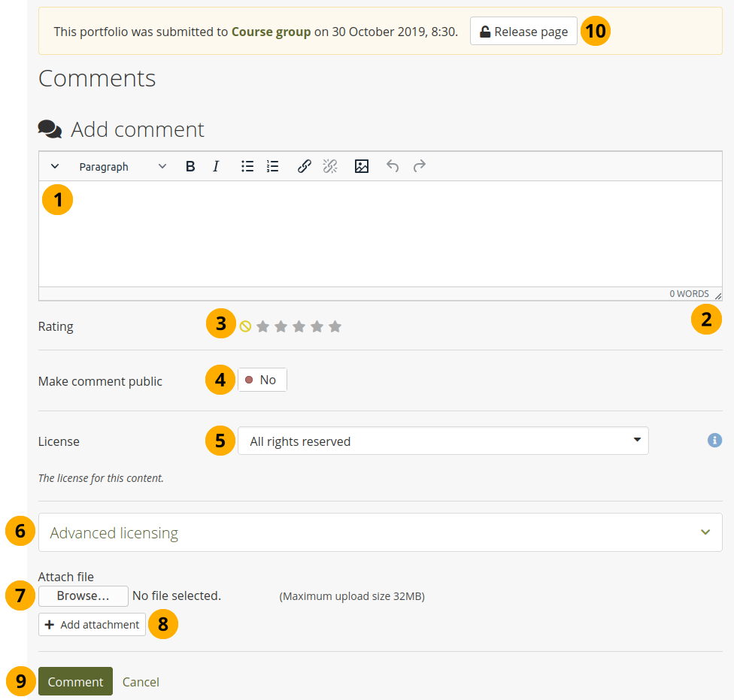Toggle italic formatting in comment editor

pos(216,167)
